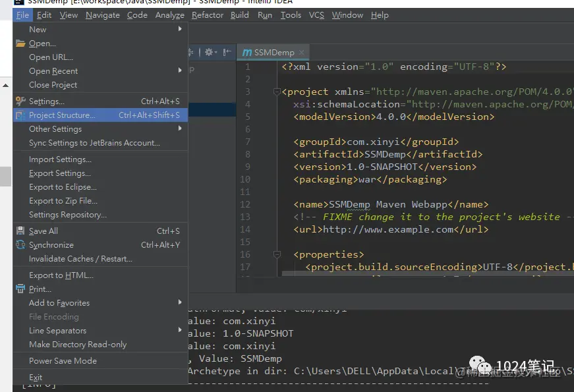Click the SSMDemp Maven Webapp name line

391,204
